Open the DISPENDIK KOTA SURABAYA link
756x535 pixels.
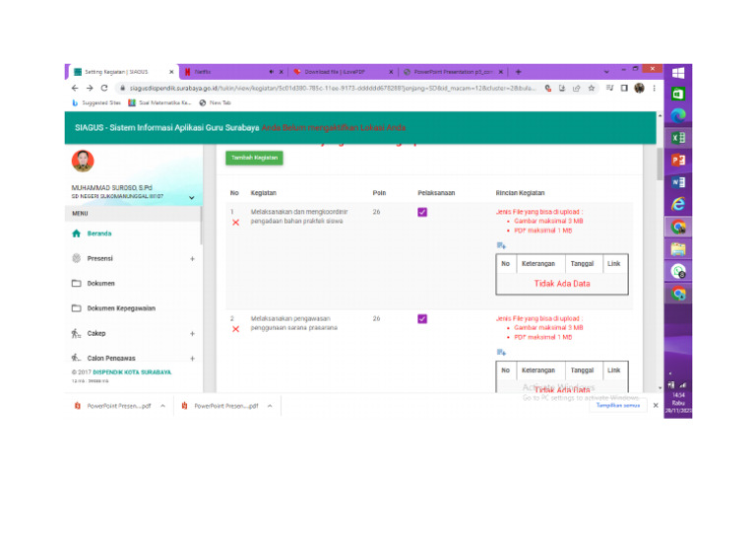132,372
